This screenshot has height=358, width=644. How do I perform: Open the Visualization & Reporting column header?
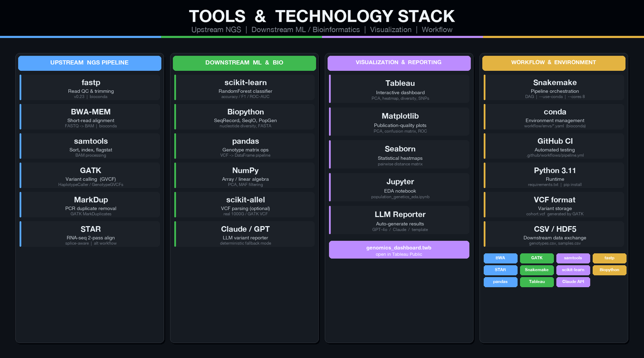click(x=399, y=63)
